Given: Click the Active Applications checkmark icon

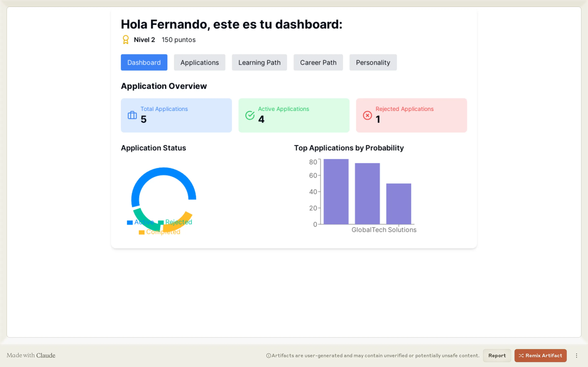Looking at the screenshot, I should pyautogui.click(x=250, y=115).
